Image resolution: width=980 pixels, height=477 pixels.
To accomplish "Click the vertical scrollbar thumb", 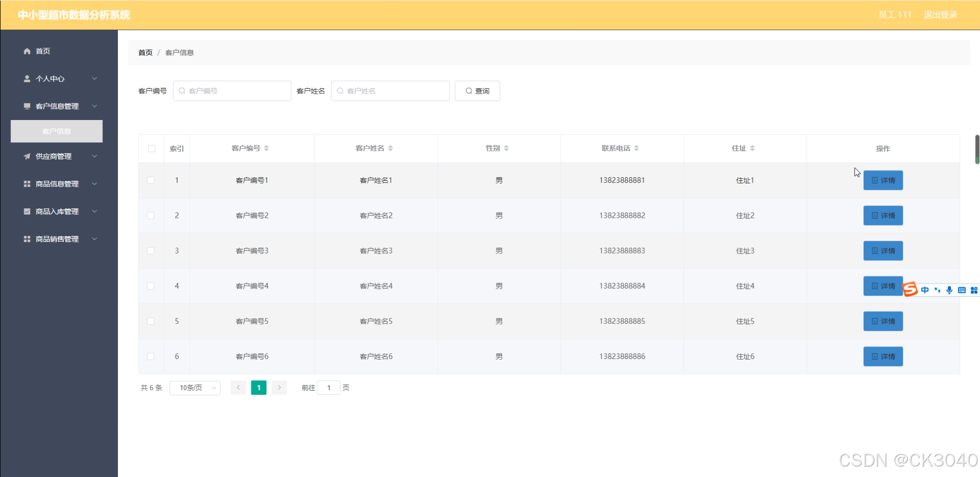I will 977,150.
